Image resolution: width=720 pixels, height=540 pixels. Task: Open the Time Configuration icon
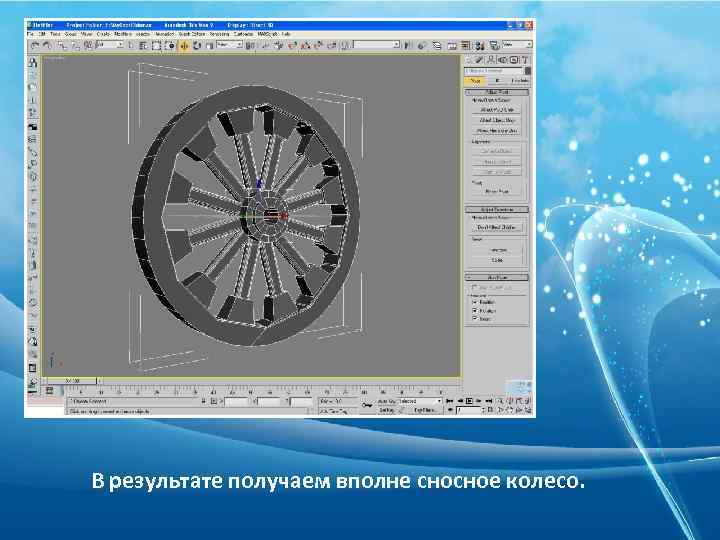[x=490, y=409]
